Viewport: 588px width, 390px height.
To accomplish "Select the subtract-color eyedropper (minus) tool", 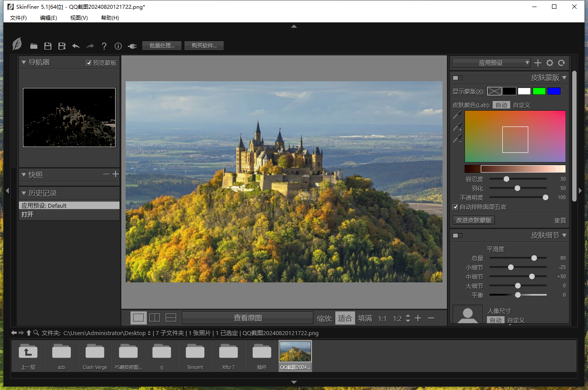I will [x=458, y=139].
